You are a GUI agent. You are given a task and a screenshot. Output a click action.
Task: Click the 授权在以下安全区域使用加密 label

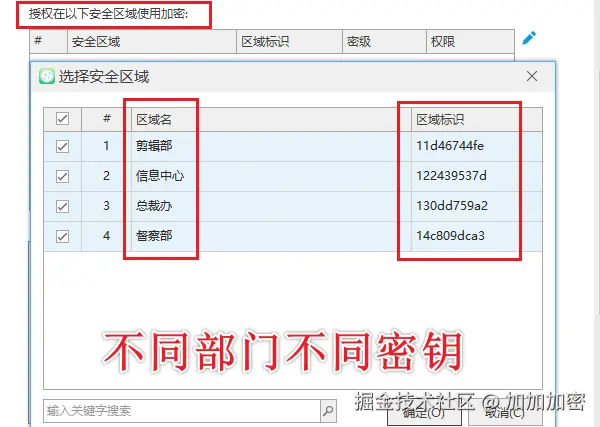[x=108, y=14]
